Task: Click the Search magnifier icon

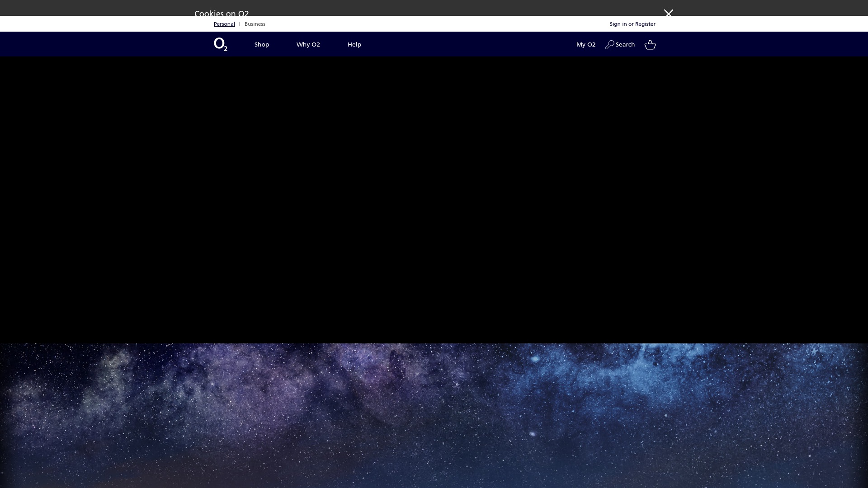Action: [609, 44]
